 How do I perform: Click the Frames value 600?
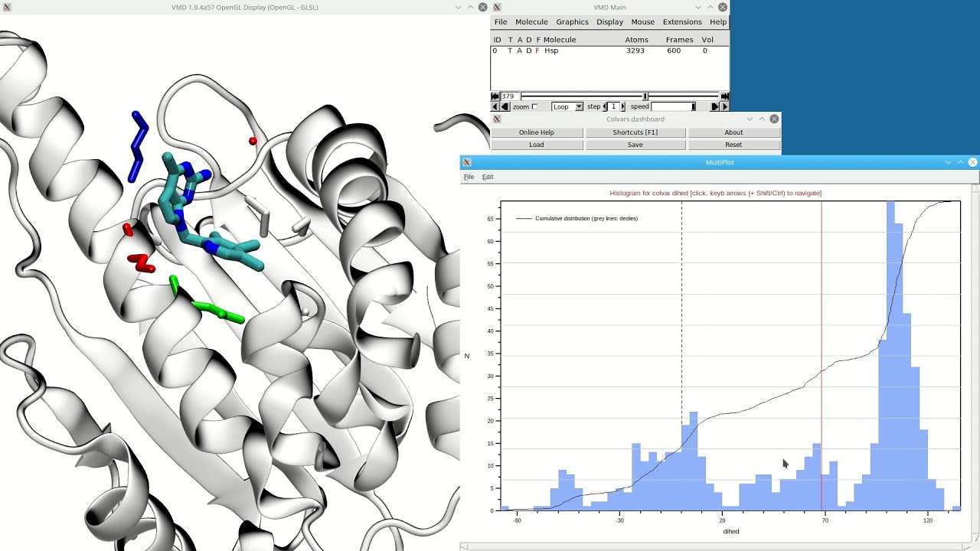pyautogui.click(x=674, y=51)
